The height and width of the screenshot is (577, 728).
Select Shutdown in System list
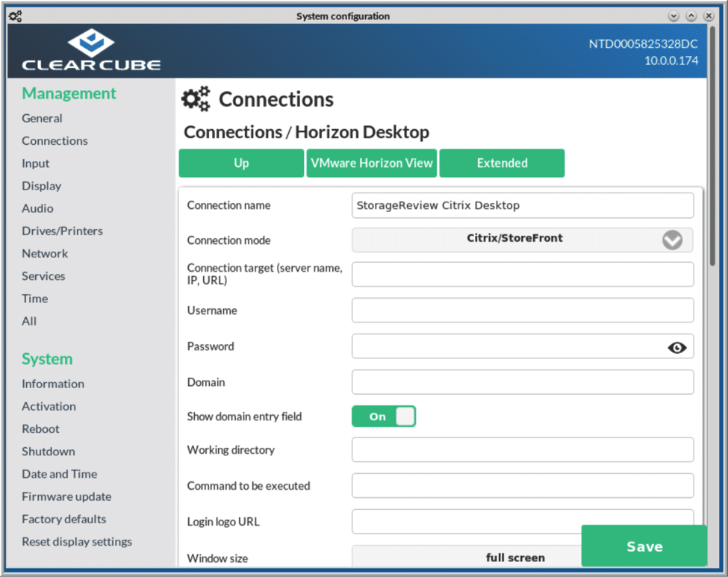click(x=49, y=451)
